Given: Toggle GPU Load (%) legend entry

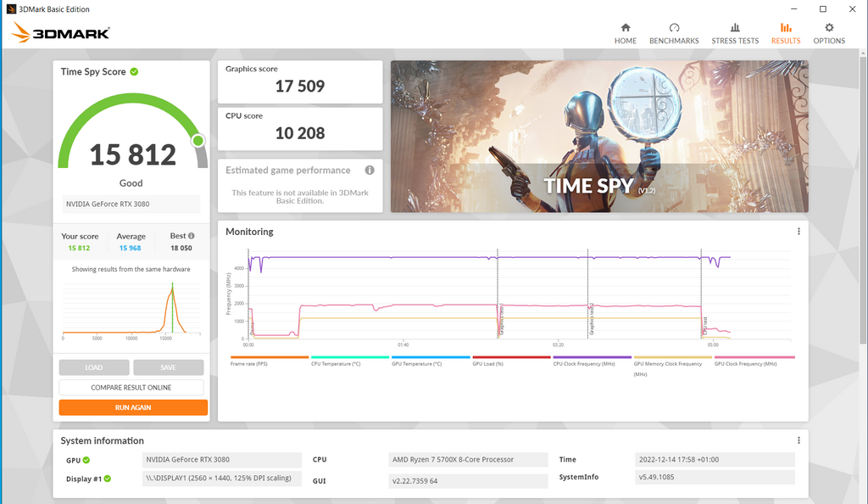Looking at the screenshot, I should (511, 361).
